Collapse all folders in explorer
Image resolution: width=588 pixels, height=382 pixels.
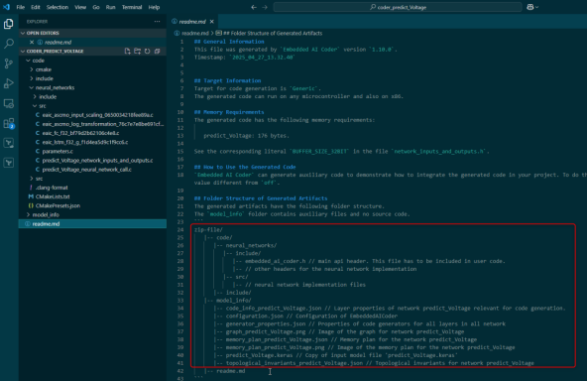point(157,51)
